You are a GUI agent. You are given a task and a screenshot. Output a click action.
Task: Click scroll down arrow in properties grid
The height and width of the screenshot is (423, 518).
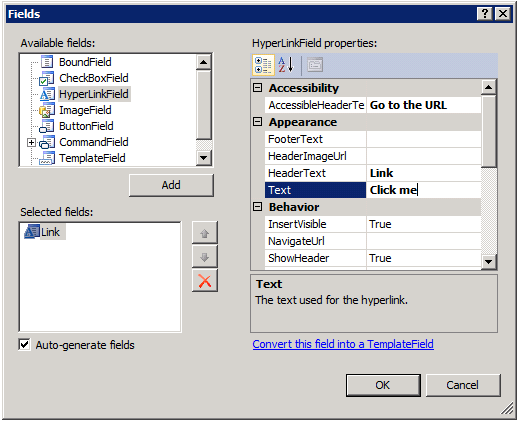coord(489,262)
